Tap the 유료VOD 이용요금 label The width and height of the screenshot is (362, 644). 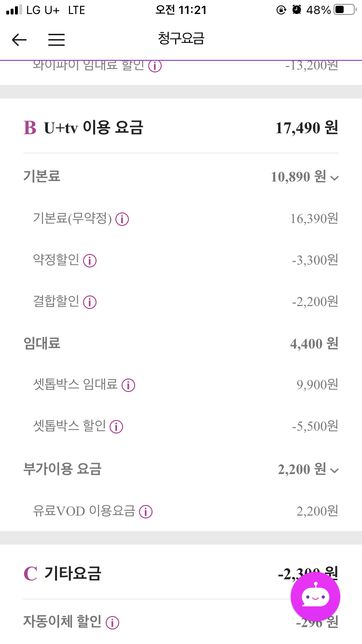tap(84, 511)
